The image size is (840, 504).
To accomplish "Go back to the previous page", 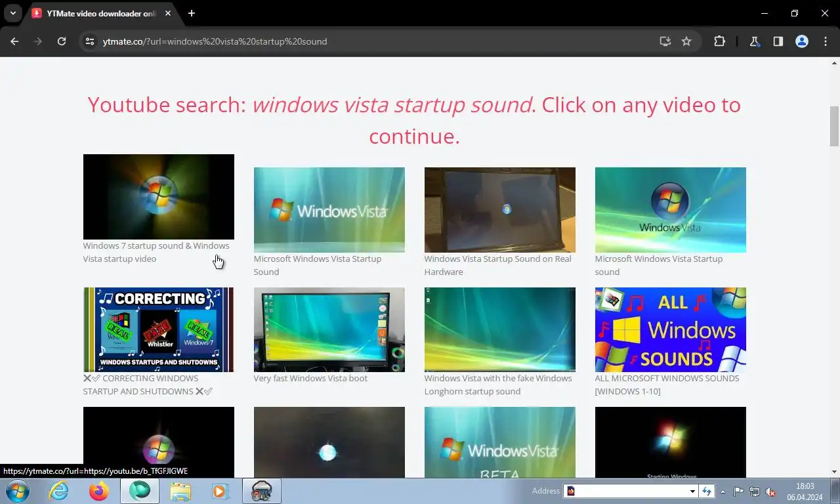I will point(14,41).
